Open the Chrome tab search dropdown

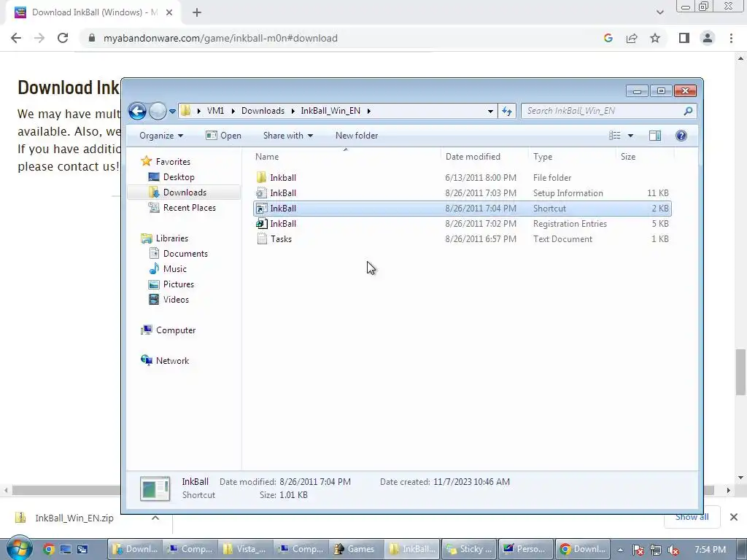tap(659, 12)
